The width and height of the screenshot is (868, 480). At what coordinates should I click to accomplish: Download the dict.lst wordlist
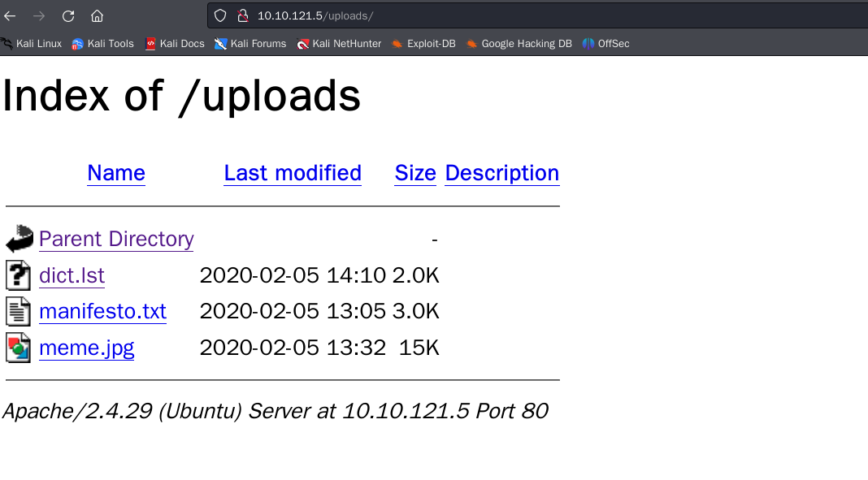[x=72, y=275]
